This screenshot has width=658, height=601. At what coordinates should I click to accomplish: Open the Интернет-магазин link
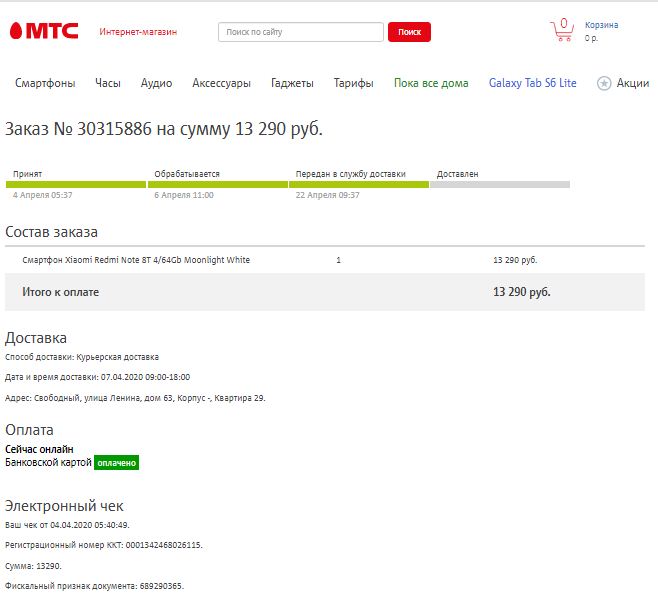click(x=138, y=32)
